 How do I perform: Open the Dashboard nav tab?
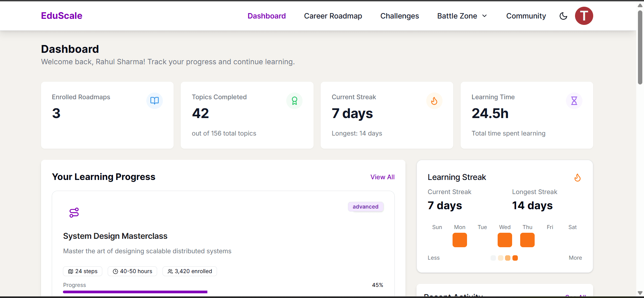[266, 16]
